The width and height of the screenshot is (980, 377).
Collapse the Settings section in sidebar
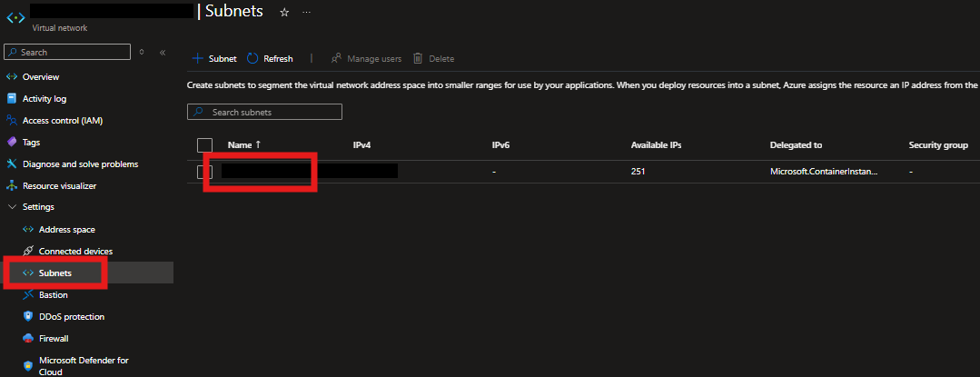coord(12,207)
